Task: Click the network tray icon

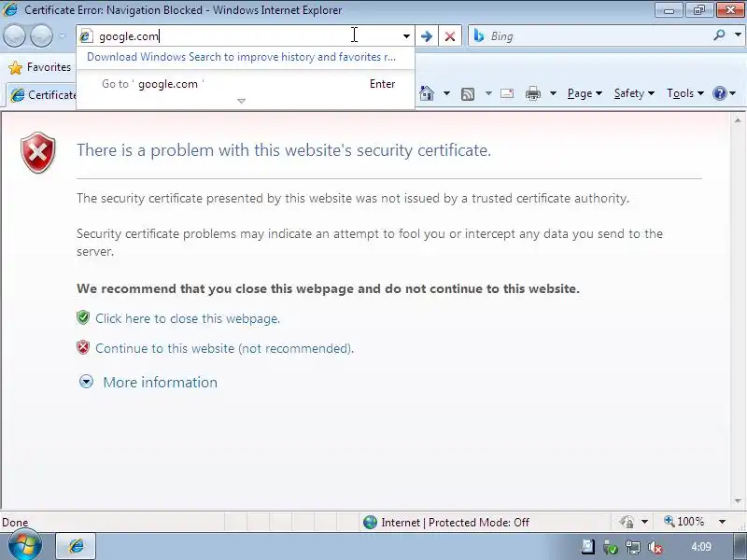Action: point(633,548)
